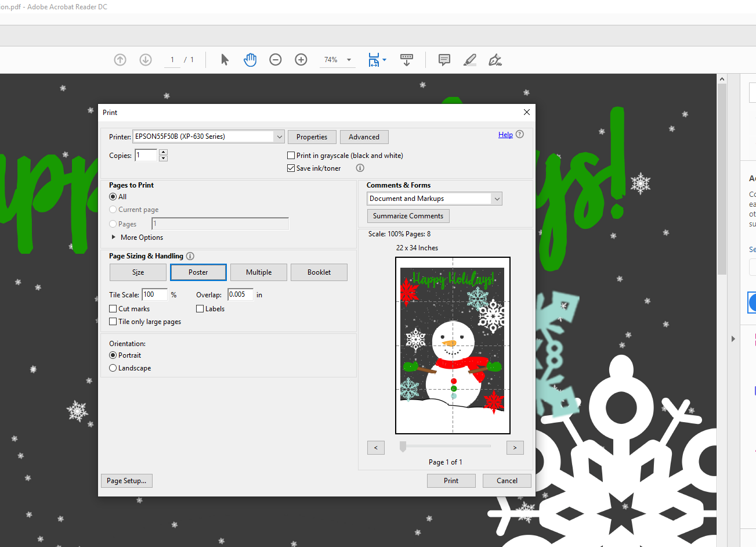The image size is (756, 547).
Task: Open the add comment sticky note tool
Action: (x=444, y=60)
